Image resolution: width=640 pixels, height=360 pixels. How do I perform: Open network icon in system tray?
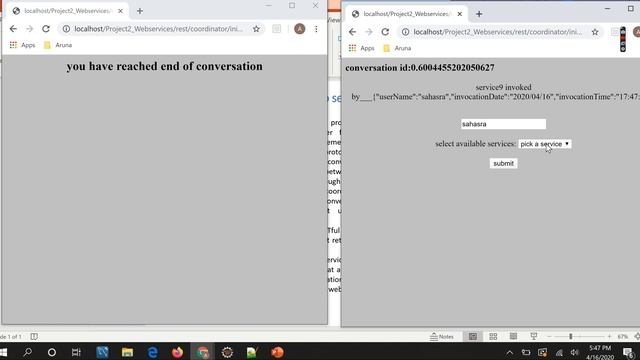[x=559, y=353]
